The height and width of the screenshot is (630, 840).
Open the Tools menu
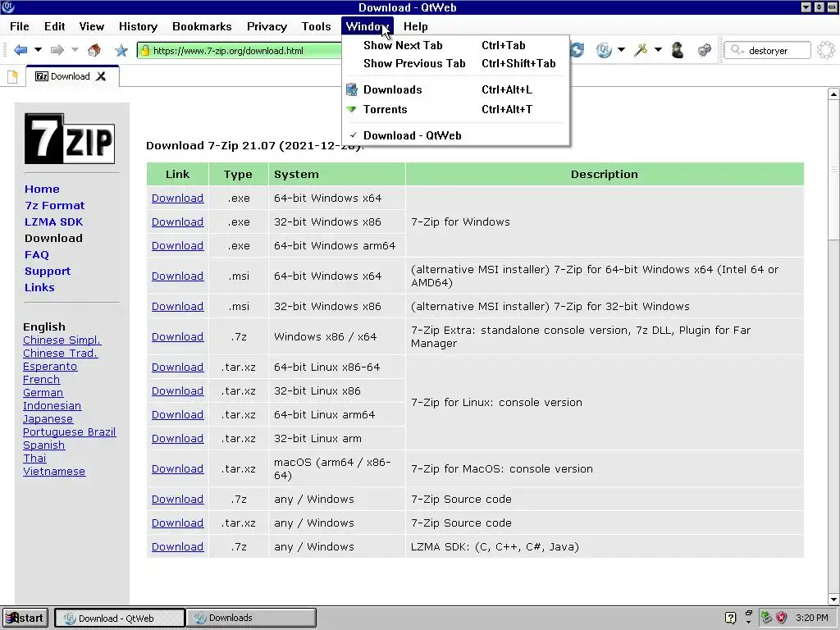316,26
